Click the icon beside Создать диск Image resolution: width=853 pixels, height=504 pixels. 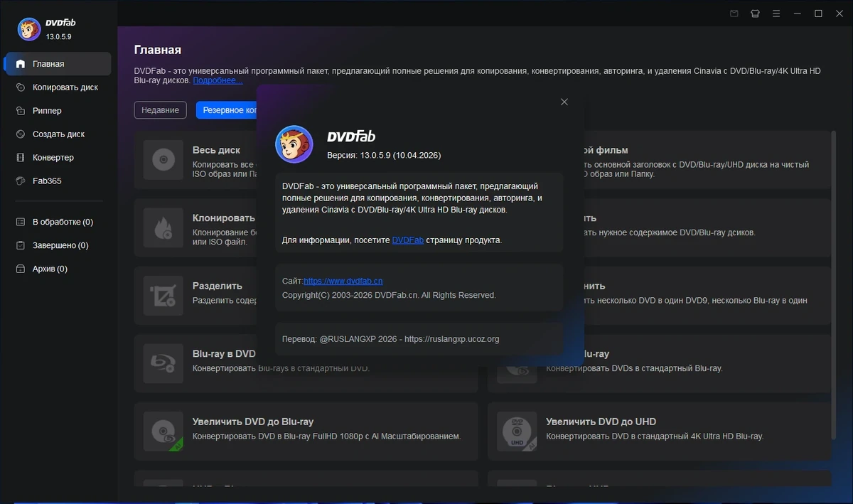(21, 134)
